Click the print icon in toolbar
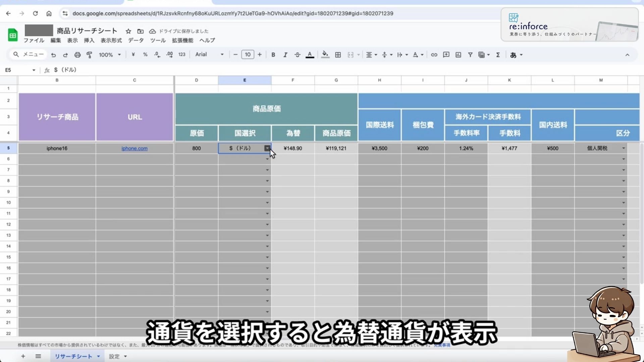The width and height of the screenshot is (644, 362). pyautogui.click(x=77, y=55)
